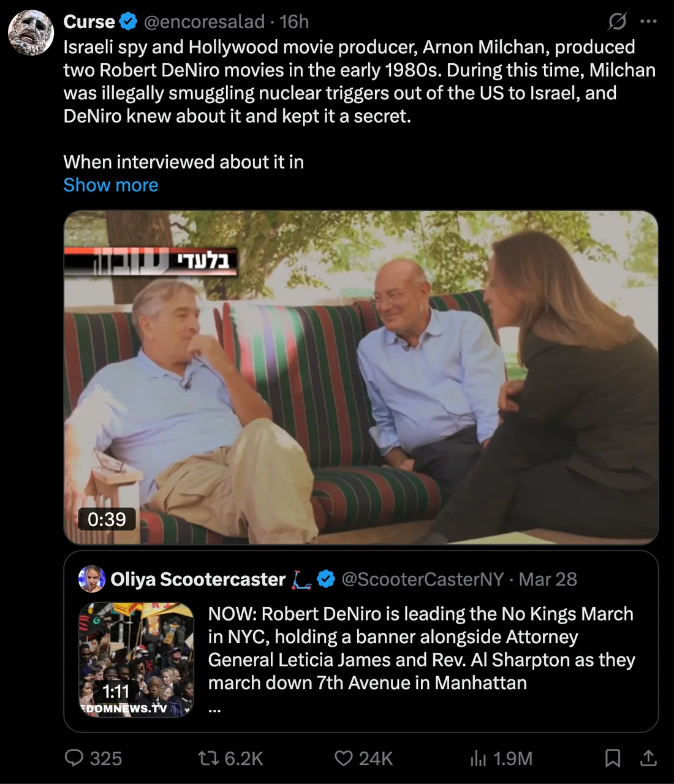
Task: Like the post with the heart icon
Action: pos(344,758)
